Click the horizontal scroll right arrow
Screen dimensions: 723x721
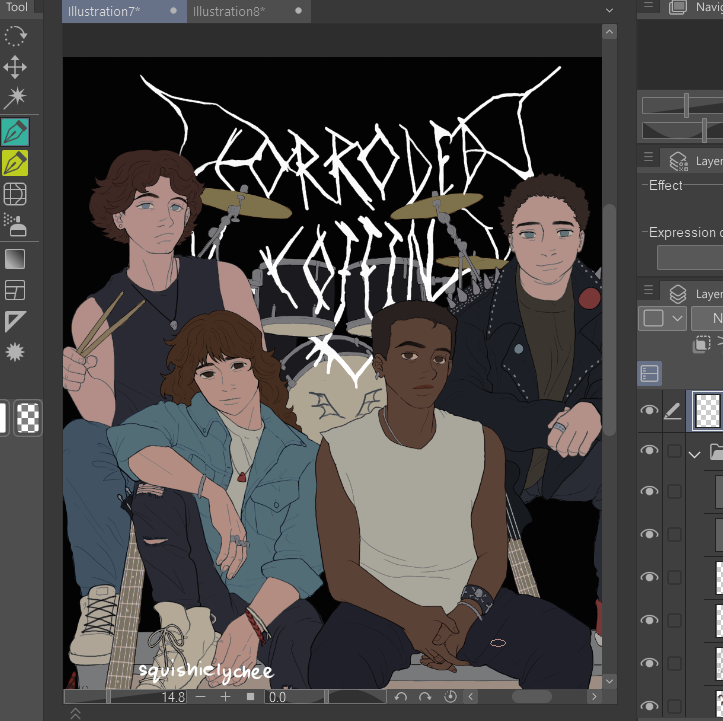point(594,697)
